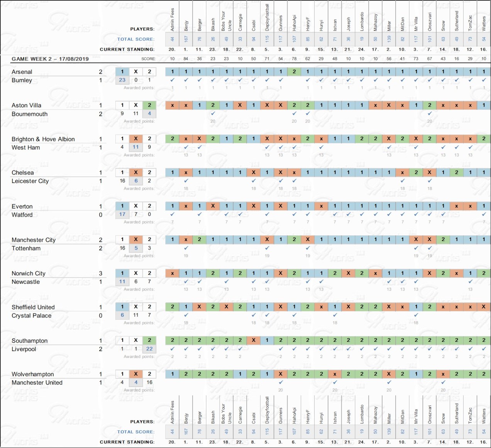
Task: Select highlighted X outcome for Brighton match
Action: 136,139
